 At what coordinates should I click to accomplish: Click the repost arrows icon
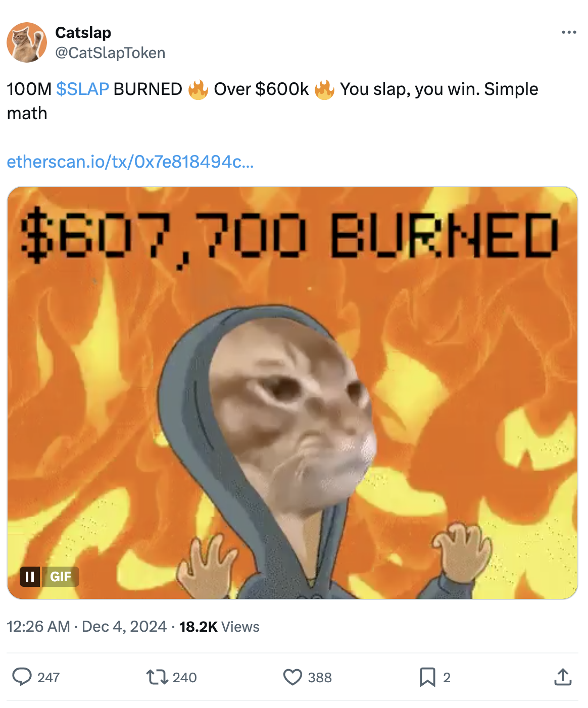[157, 677]
